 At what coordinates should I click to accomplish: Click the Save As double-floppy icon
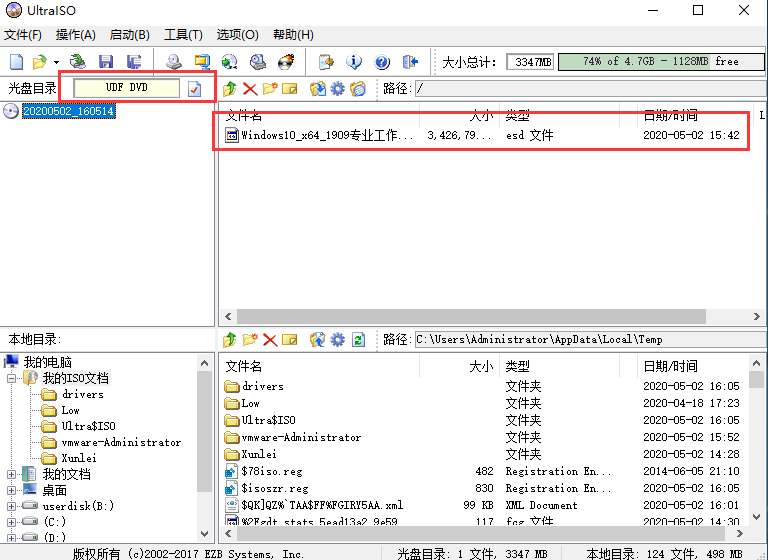(134, 62)
